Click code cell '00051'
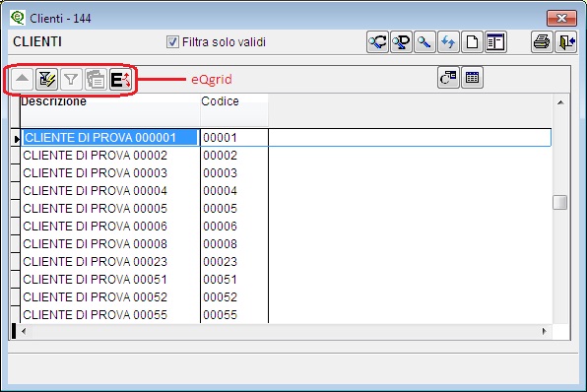This screenshot has width=587, height=392. [x=234, y=280]
